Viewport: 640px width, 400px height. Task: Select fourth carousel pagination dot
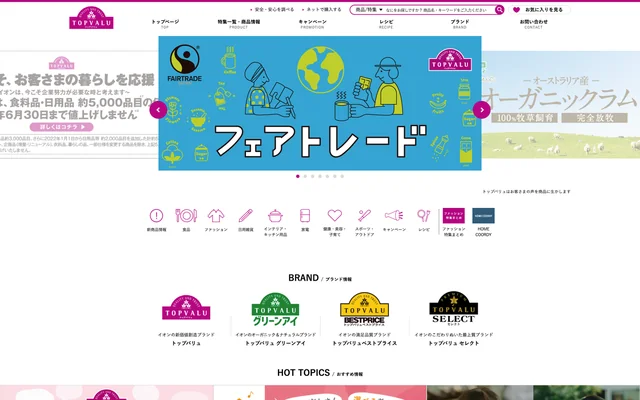click(x=320, y=176)
